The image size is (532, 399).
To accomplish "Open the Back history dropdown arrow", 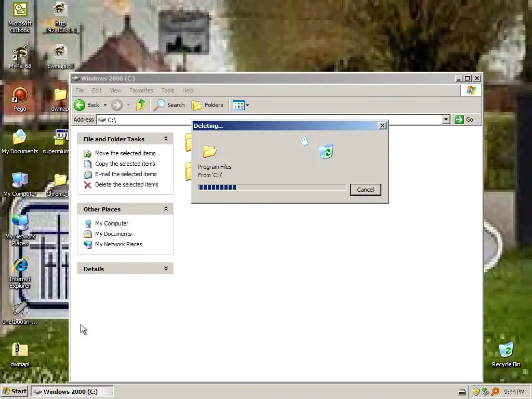I will 105,105.
